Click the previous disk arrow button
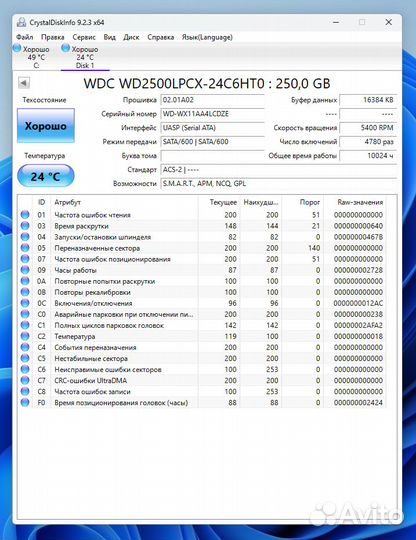Image resolution: width=416 pixels, height=540 pixels. pos(24,83)
